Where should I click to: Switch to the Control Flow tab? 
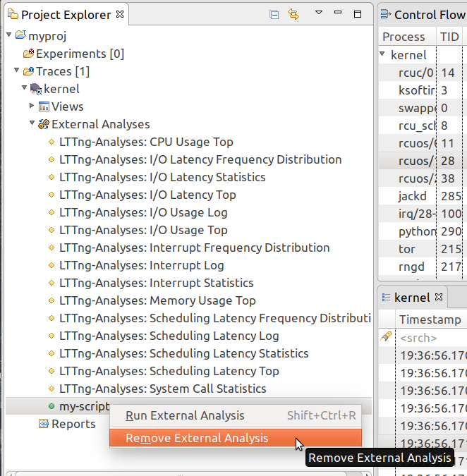427,14
